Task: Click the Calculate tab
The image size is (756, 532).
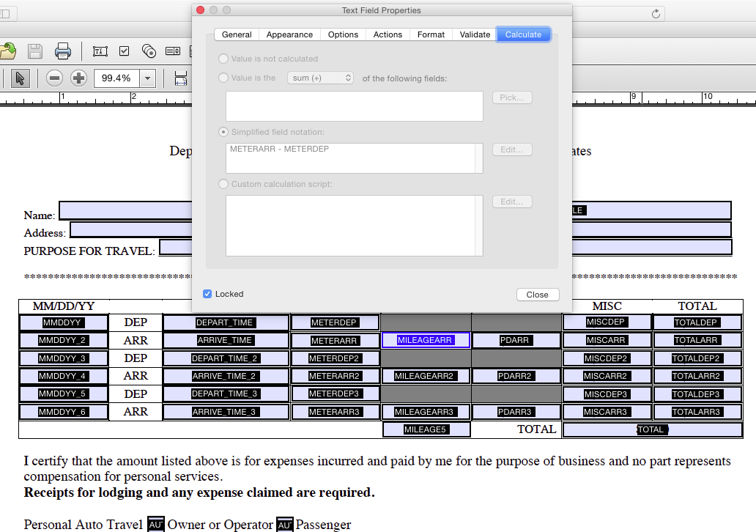Action: coord(523,34)
